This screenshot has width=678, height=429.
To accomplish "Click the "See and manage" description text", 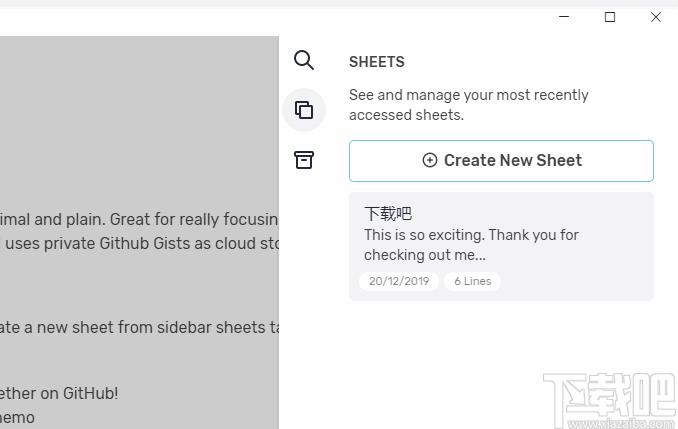I will pos(468,105).
